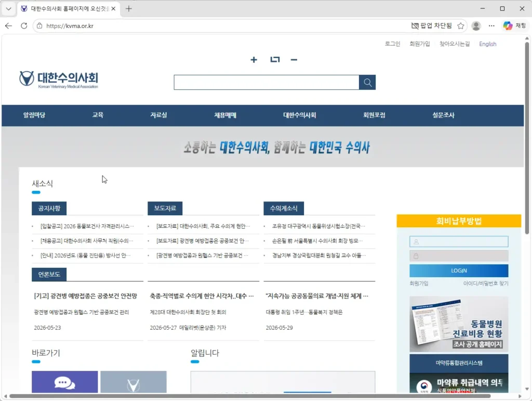Image resolution: width=532 pixels, height=401 pixels.
Task: Open 동물병원 진료비용 현황 banner
Action: pyautogui.click(x=459, y=324)
